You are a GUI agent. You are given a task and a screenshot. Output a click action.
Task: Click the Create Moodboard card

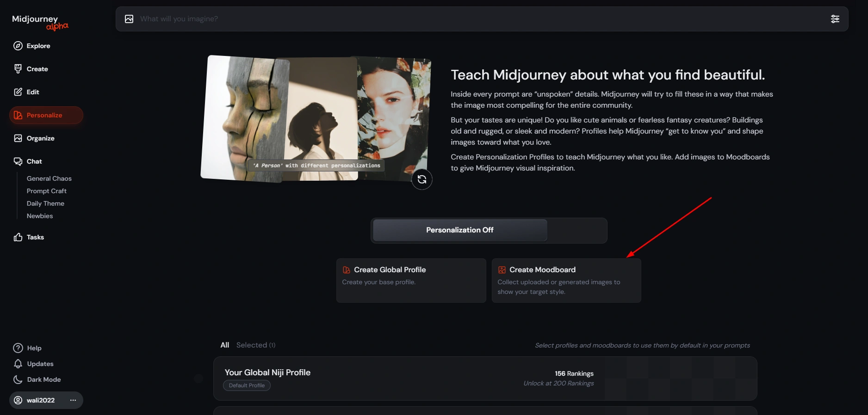pyautogui.click(x=566, y=281)
